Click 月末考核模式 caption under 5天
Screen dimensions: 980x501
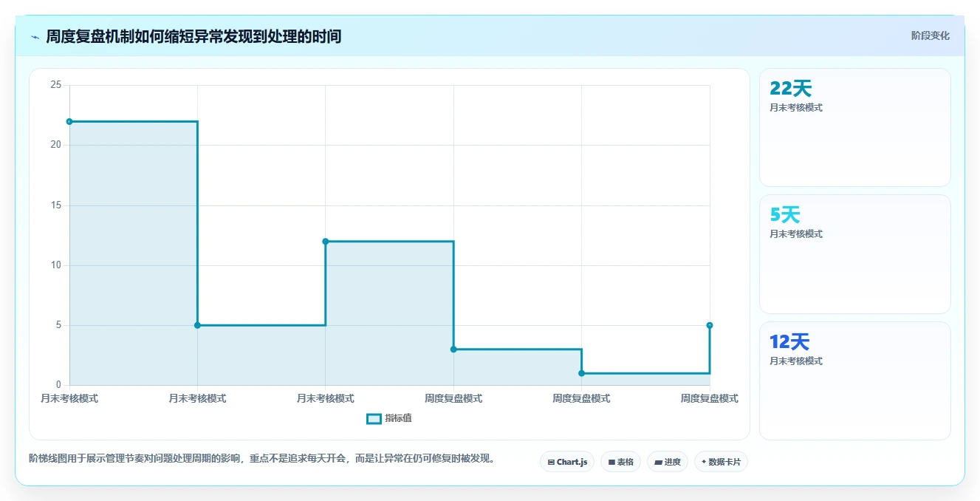click(x=796, y=234)
